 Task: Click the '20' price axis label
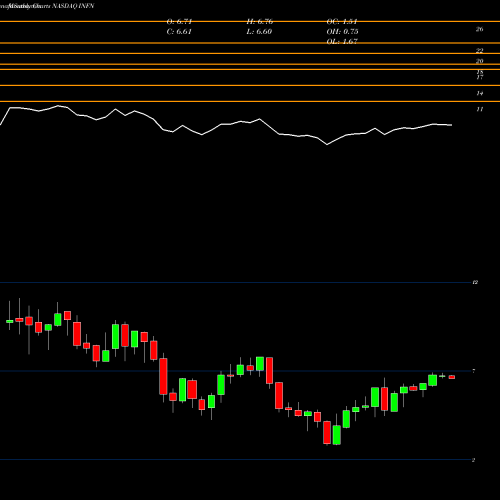point(479,61)
